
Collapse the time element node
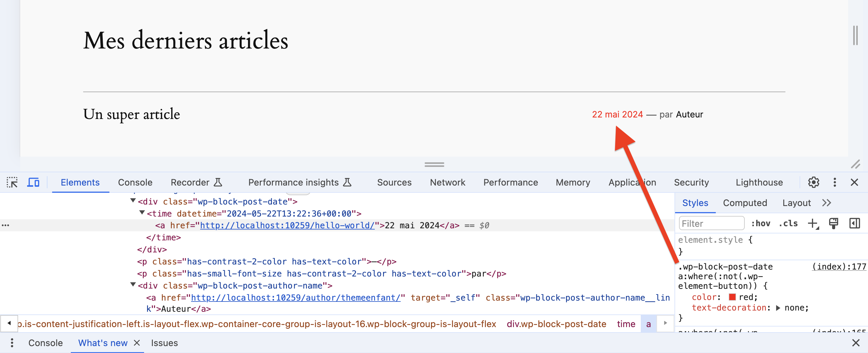point(142,212)
